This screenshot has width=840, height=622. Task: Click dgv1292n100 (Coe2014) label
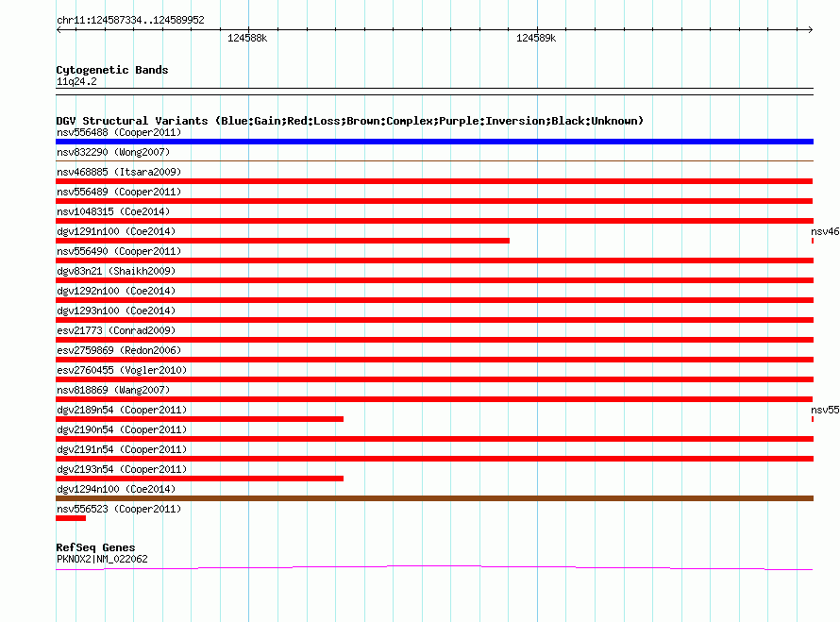[116, 291]
